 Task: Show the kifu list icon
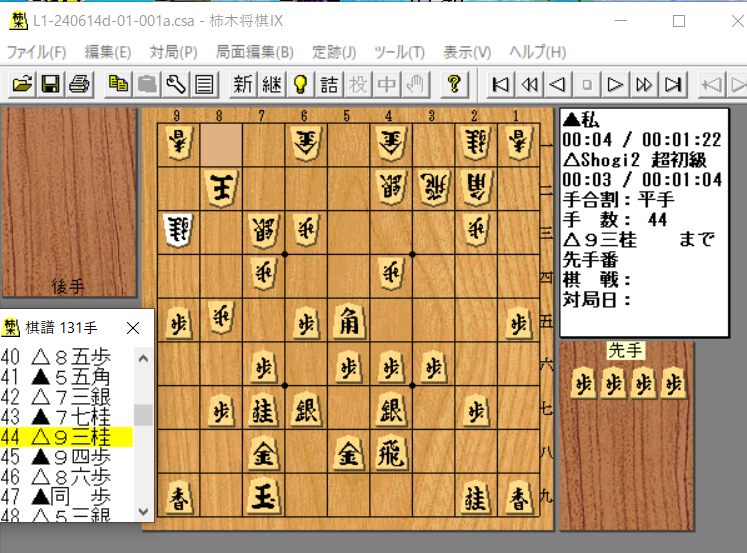(204, 85)
